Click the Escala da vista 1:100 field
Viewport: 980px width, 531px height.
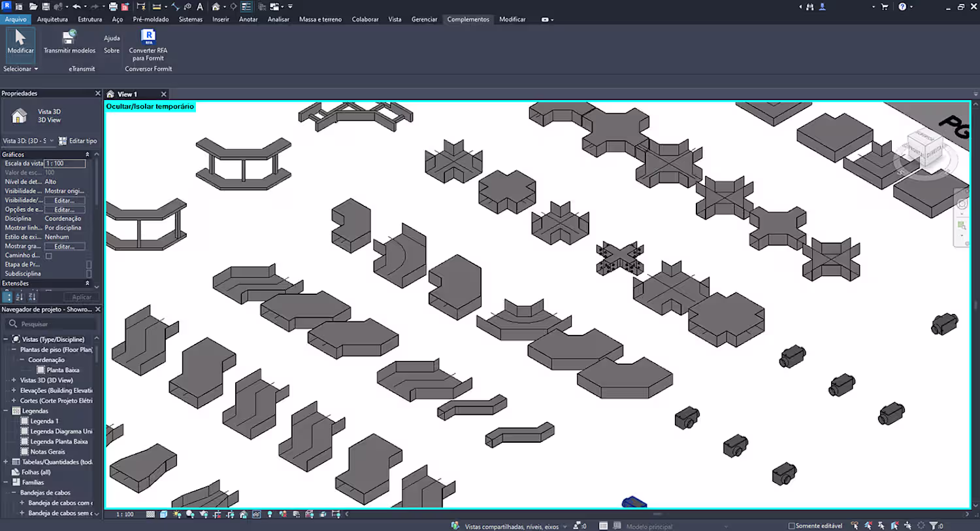[x=65, y=163]
